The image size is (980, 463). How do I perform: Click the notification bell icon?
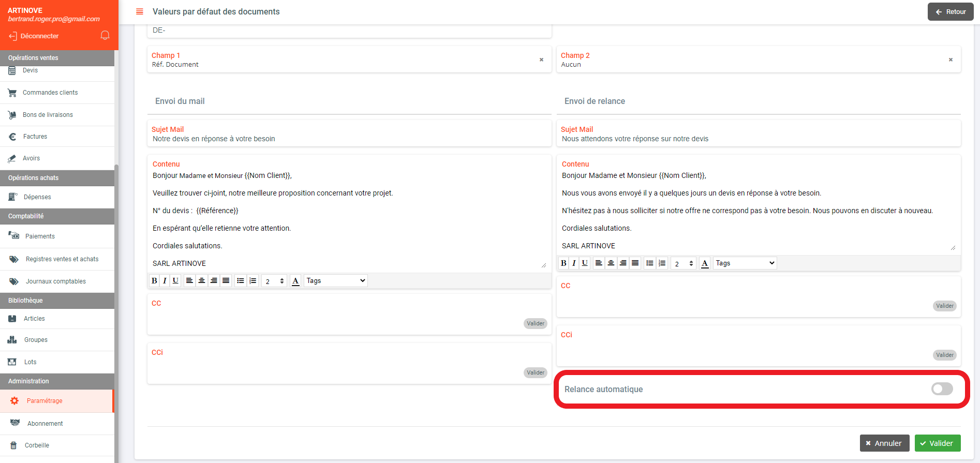coord(105,35)
